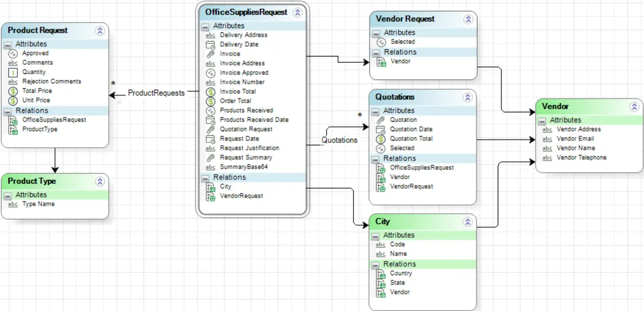This screenshot has width=644, height=311.
Task: Collapse Attributes section in OfficeSuppliesRequest
Action: (206, 26)
